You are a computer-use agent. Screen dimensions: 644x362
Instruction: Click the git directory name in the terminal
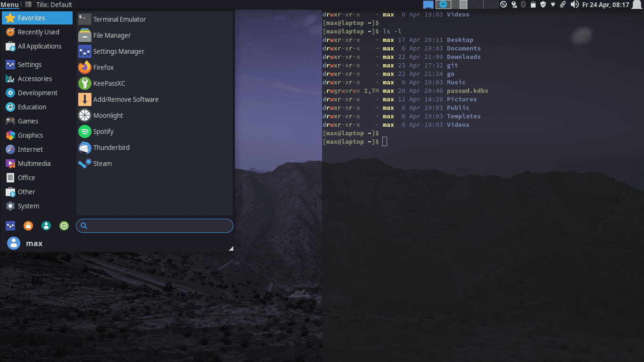click(x=453, y=66)
